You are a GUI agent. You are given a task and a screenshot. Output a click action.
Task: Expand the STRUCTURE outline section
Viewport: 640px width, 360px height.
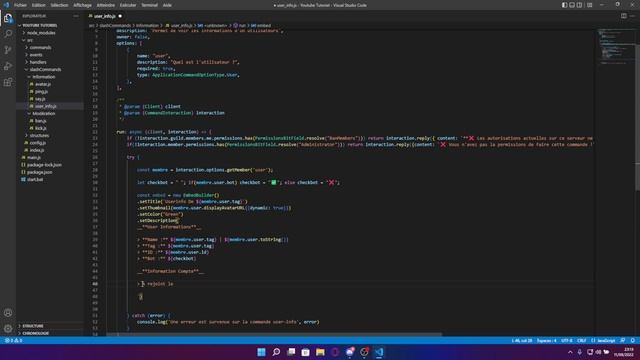(x=49, y=326)
